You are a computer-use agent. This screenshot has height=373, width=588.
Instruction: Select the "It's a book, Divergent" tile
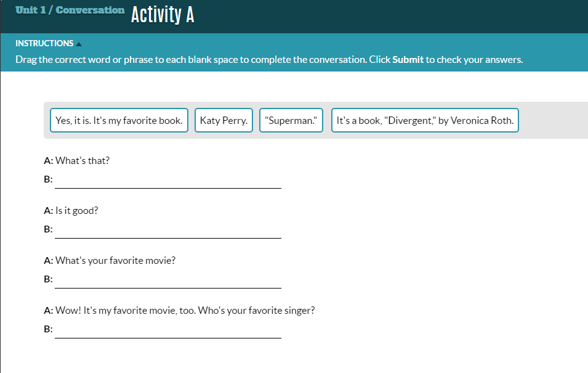click(x=425, y=120)
